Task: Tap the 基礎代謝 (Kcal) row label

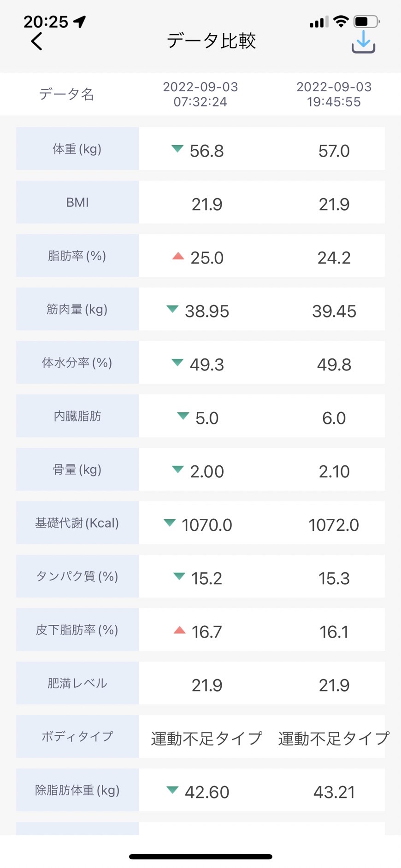Action: click(77, 523)
